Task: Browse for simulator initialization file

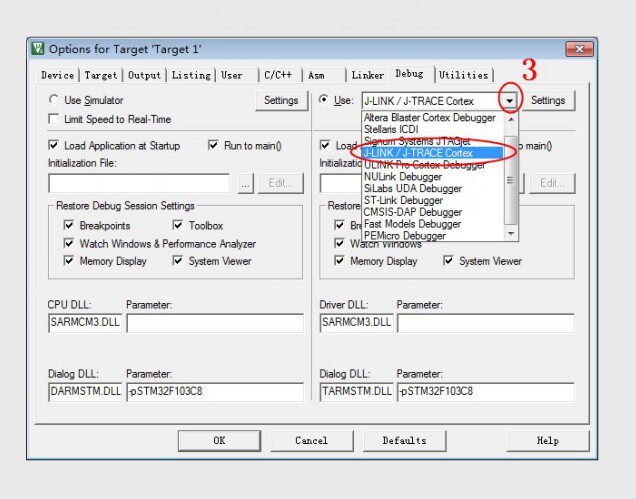Action: point(245,183)
